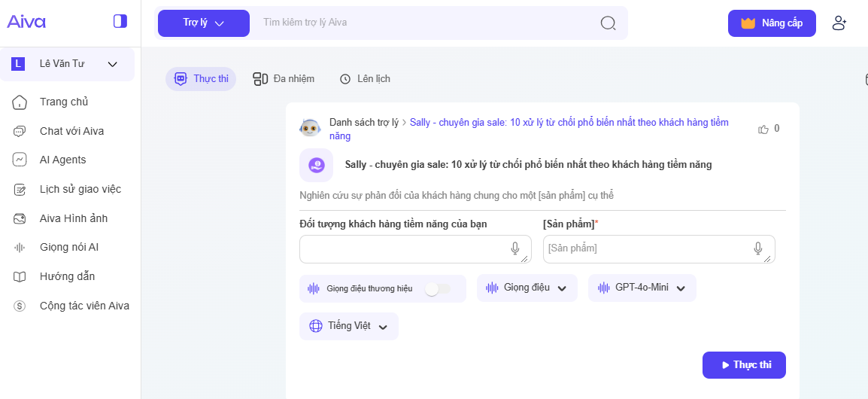Open the Tiếng Việt language dropdown

(348, 326)
